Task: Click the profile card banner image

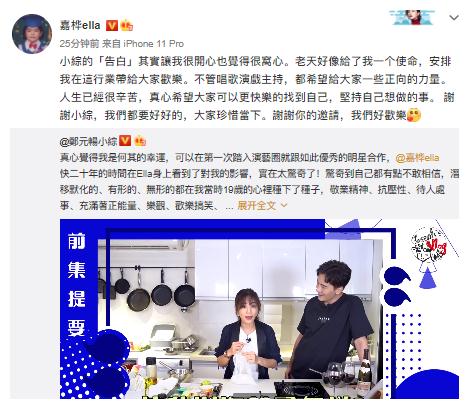Action: (412, 17)
